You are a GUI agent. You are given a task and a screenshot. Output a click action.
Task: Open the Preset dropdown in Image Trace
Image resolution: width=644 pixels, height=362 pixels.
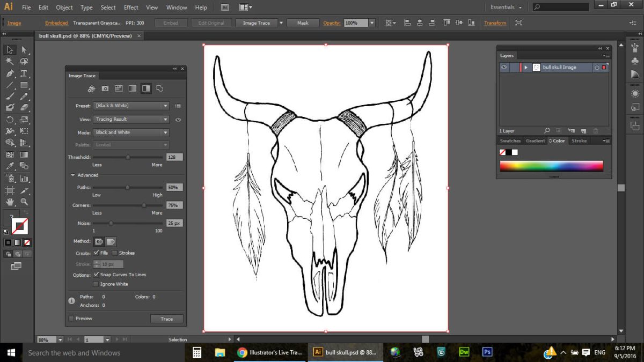(131, 106)
